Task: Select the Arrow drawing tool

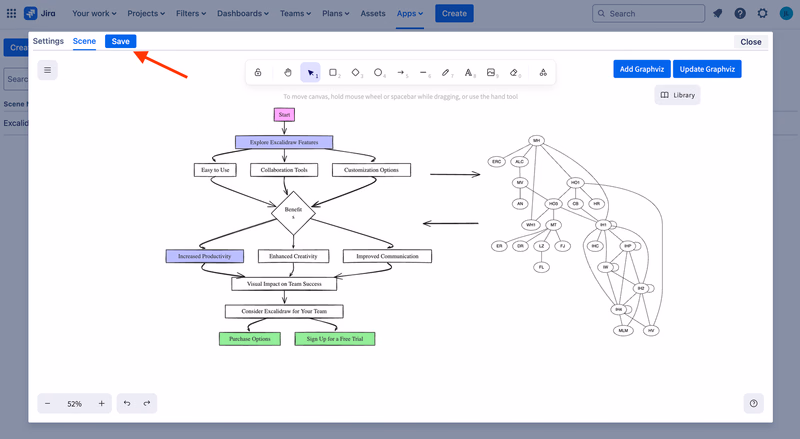Action: coord(401,72)
